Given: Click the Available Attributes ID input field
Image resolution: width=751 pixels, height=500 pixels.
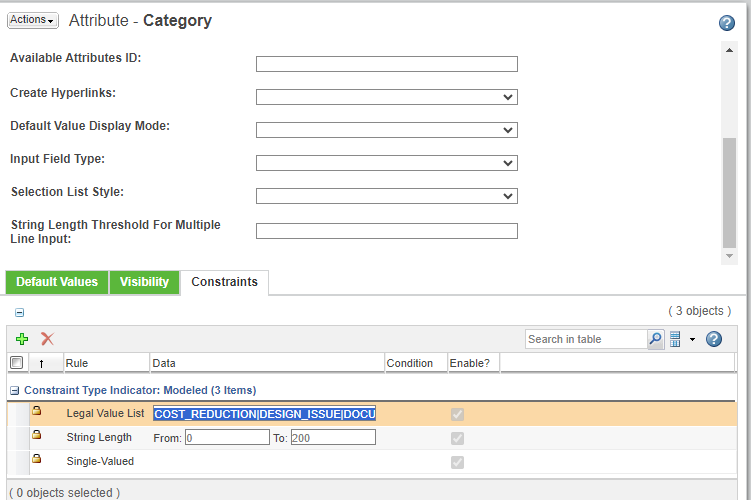Looking at the screenshot, I should [386, 64].
